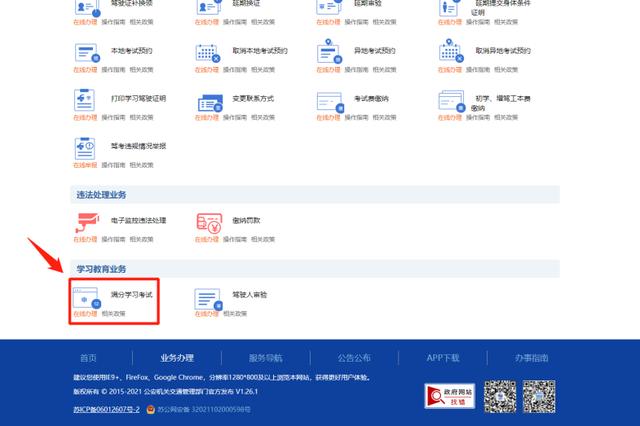Click the QR code adjacent to 政府网站找错 badge
Viewport: 640px width, 426px height.
pos(500,397)
